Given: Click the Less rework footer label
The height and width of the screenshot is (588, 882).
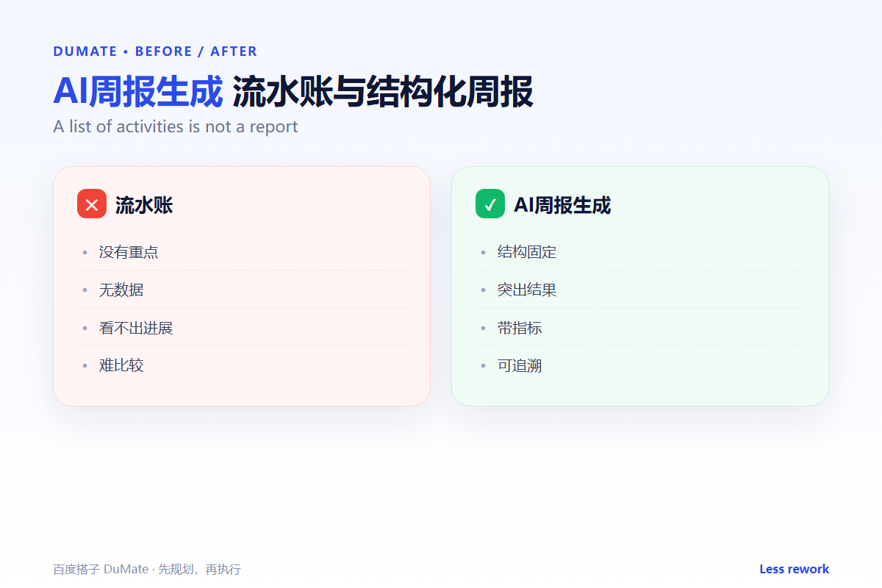Looking at the screenshot, I should coord(794,569).
